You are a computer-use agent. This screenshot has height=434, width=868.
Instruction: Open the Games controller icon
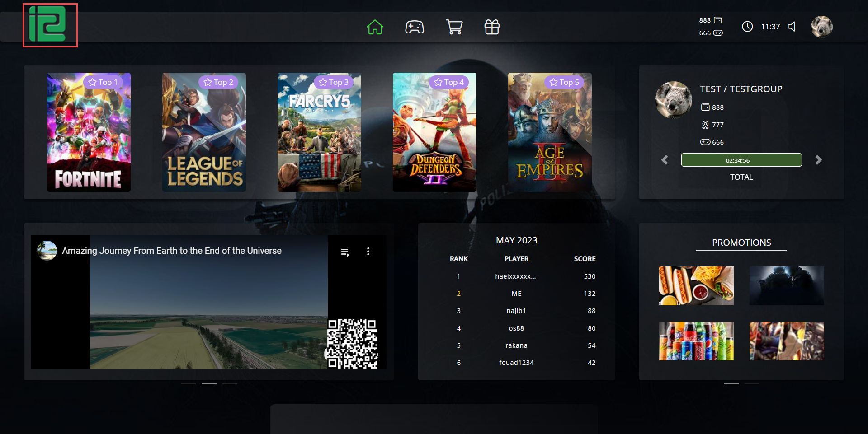click(x=415, y=27)
